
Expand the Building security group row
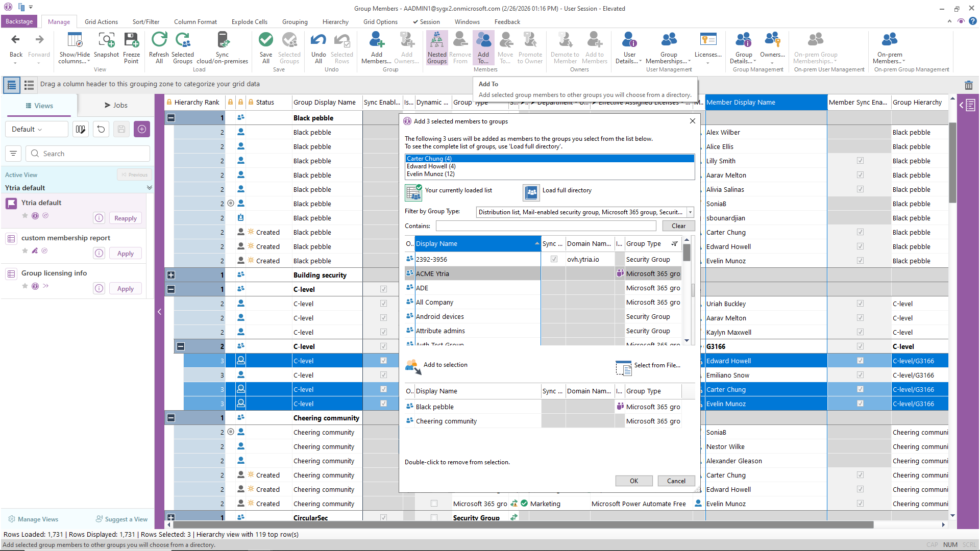171,275
